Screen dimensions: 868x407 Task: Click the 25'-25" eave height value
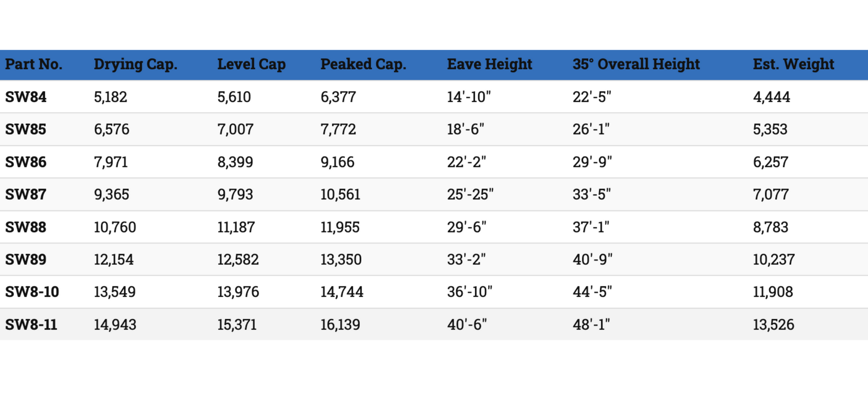point(470,194)
